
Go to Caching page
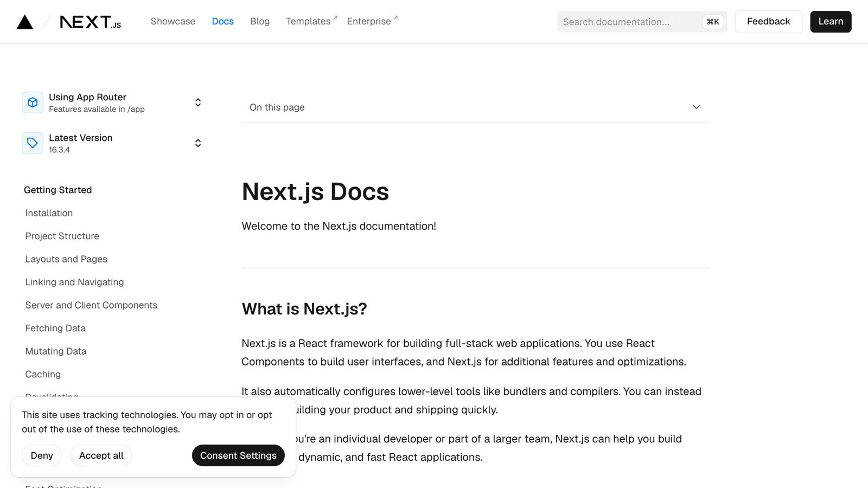(43, 374)
